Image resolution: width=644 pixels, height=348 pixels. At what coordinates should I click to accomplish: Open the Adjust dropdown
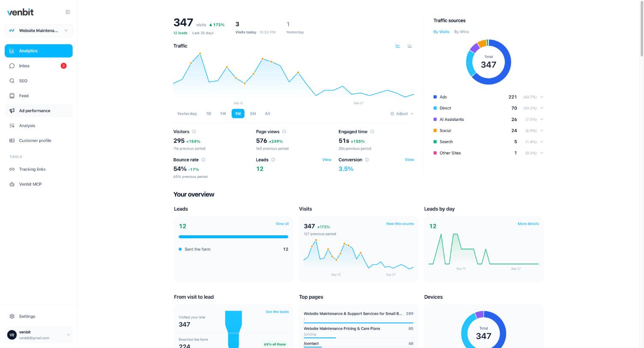pyautogui.click(x=402, y=114)
